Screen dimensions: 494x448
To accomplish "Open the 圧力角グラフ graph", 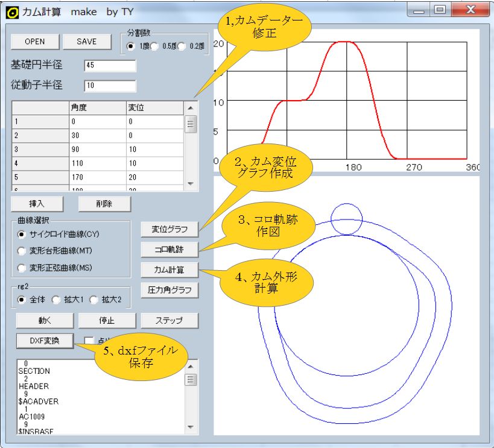I will click(169, 290).
